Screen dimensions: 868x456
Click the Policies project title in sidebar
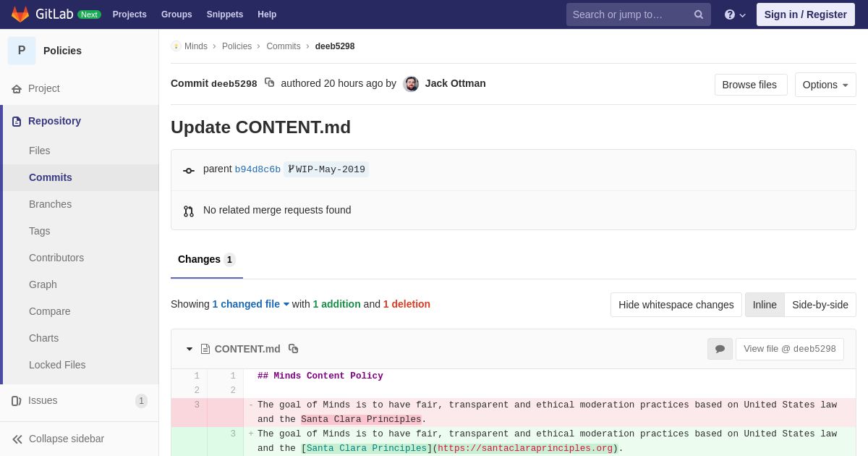pyautogui.click(x=62, y=51)
